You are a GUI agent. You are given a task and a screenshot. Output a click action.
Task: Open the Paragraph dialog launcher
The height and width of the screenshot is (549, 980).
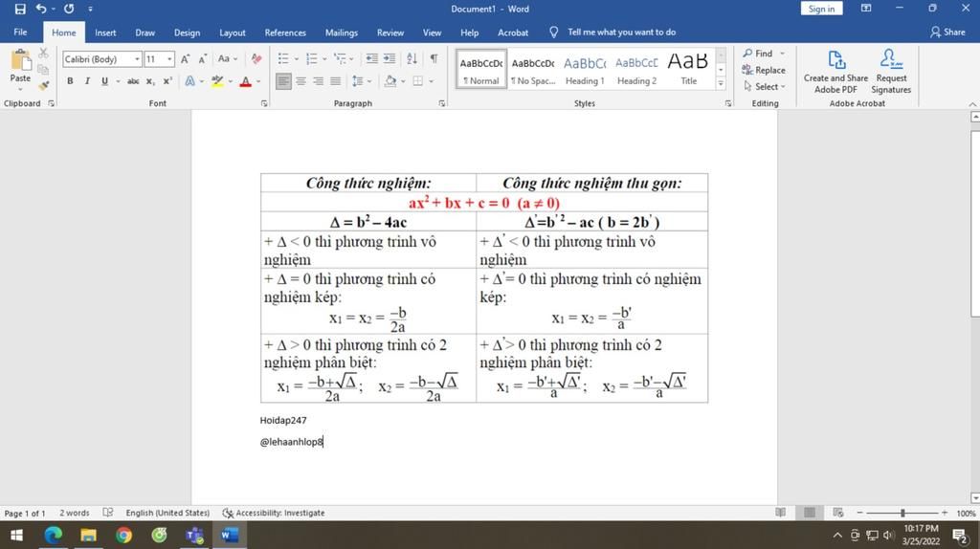442,103
